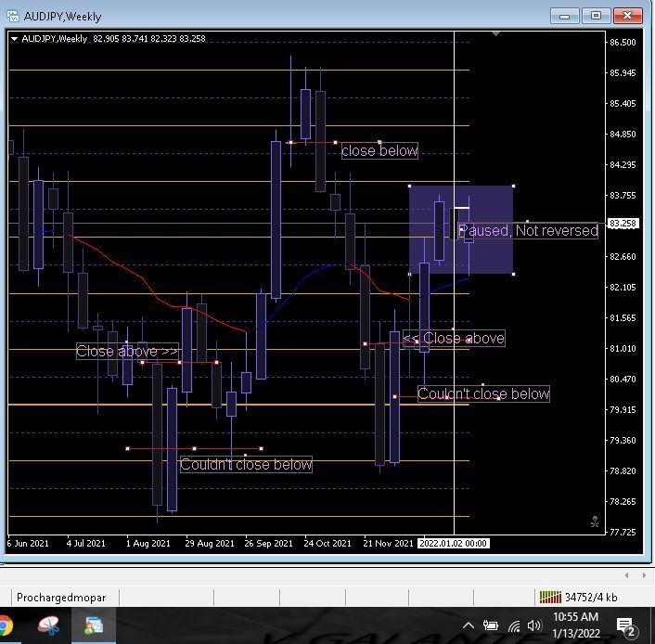Open the Snipping Tool taskbar icon
This screenshot has height=644, width=655.
pyautogui.click(x=48, y=625)
